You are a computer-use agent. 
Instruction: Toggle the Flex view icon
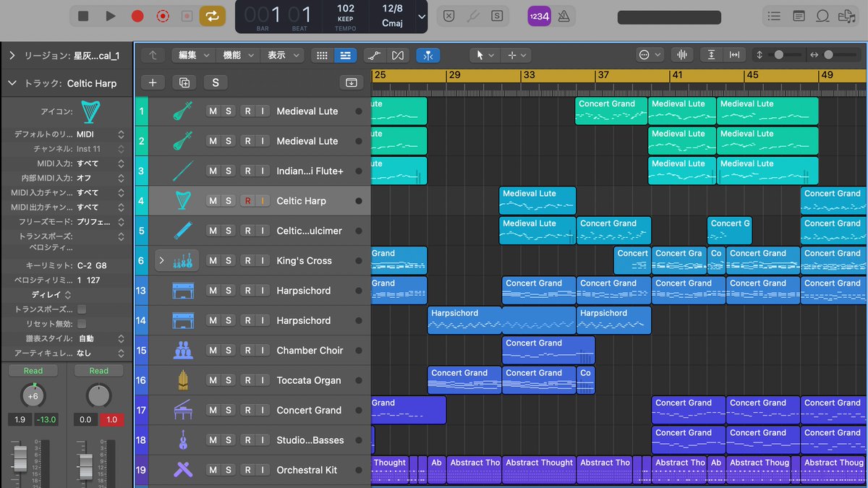point(397,55)
